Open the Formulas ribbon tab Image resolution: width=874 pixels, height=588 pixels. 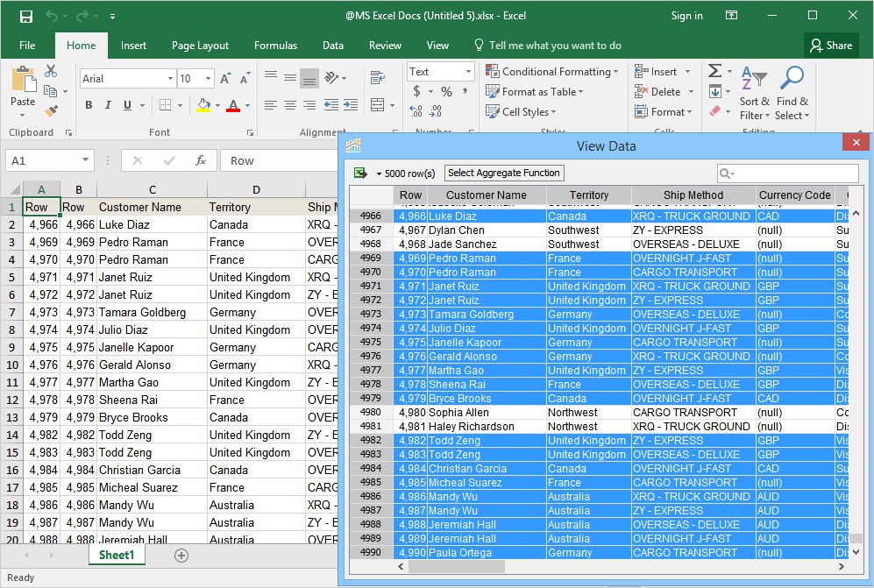pyautogui.click(x=275, y=46)
